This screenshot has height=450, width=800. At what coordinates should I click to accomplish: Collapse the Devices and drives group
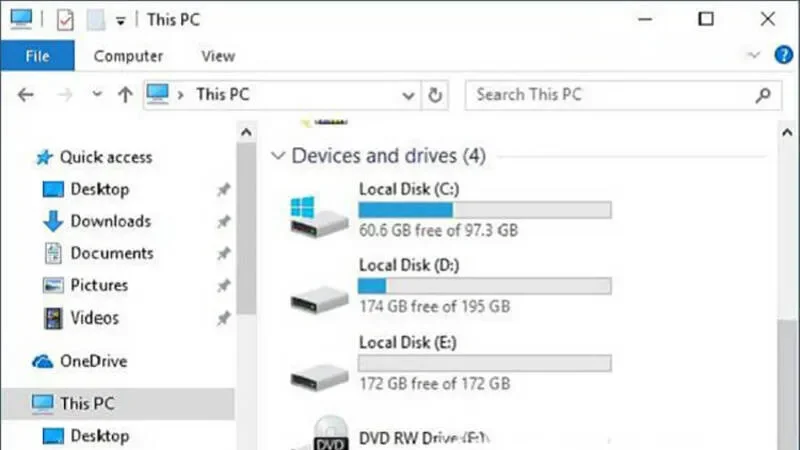click(x=278, y=156)
